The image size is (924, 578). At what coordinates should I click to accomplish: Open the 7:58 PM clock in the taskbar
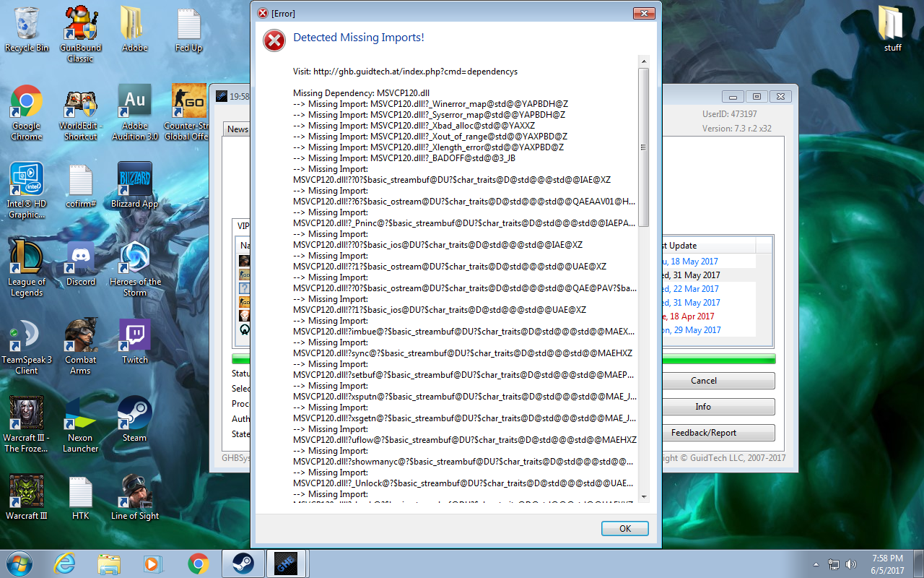(887, 564)
